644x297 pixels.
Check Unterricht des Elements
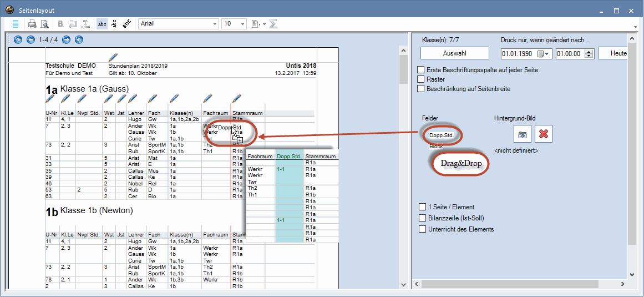(422, 229)
